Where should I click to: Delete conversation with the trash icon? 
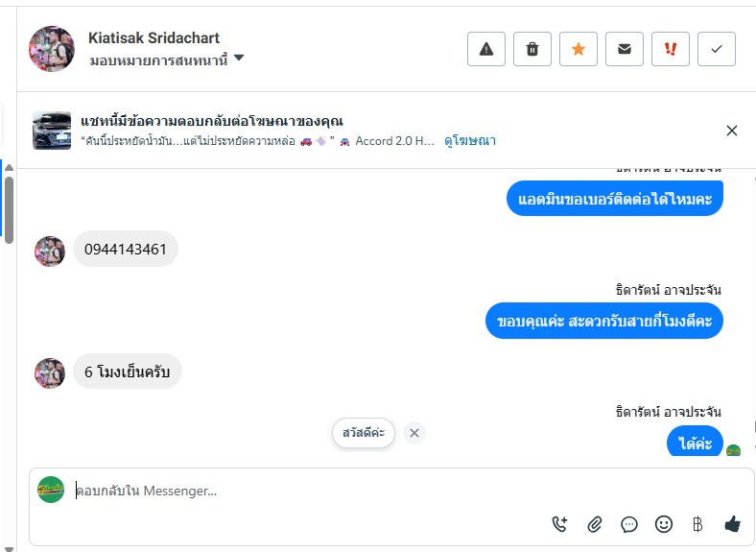coord(532,49)
